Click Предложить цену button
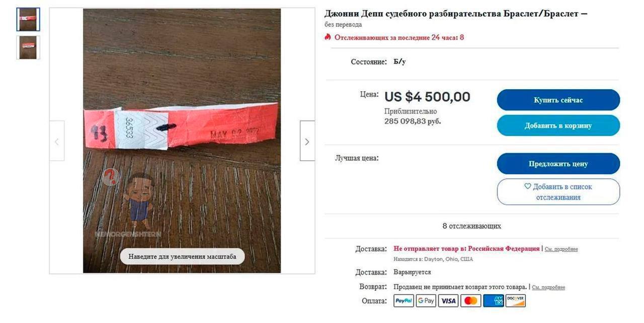 (558, 164)
